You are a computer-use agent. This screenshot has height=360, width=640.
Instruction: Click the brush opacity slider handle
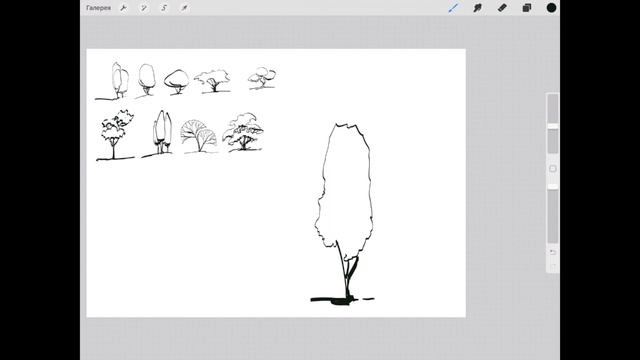coord(553,187)
